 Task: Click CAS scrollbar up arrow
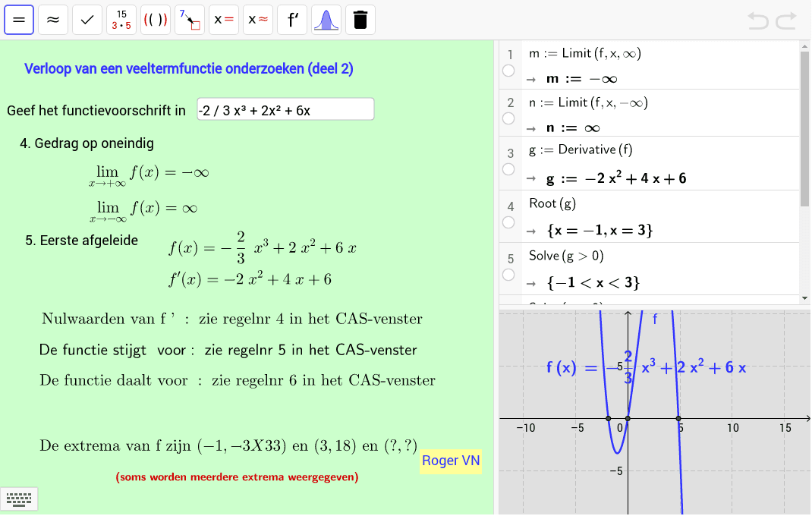tap(804, 46)
